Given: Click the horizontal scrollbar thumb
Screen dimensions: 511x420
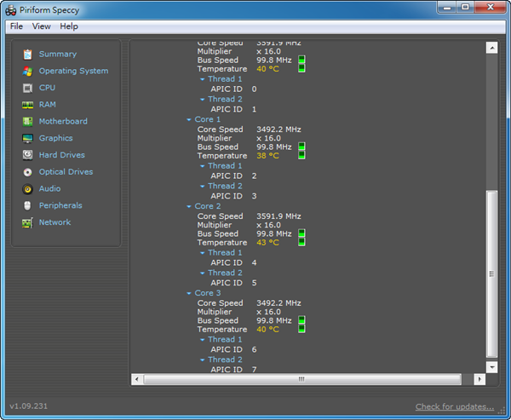Looking at the screenshot, I should [x=302, y=379].
